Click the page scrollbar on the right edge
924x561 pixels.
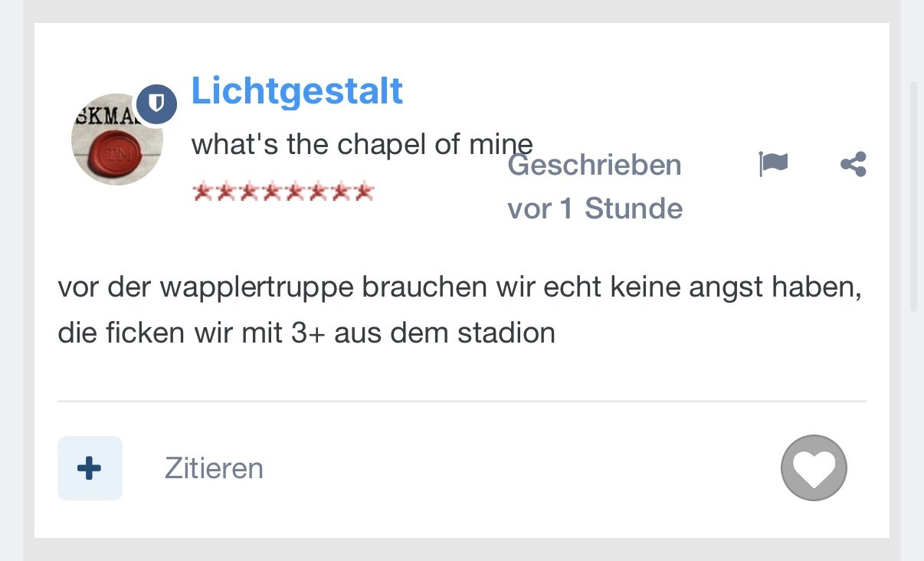913,192
